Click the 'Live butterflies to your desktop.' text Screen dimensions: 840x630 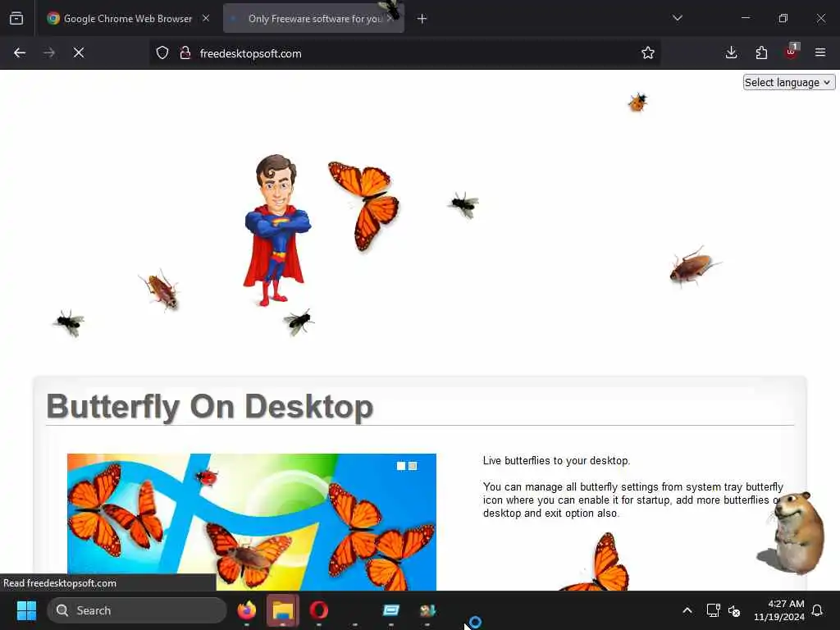(x=556, y=461)
